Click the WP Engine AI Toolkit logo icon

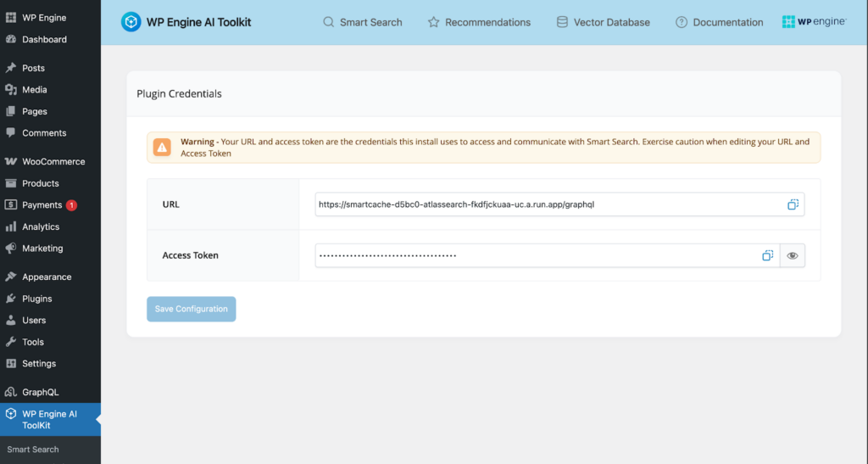point(131,22)
